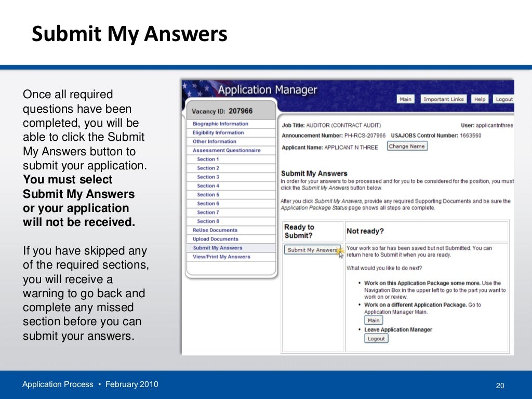Screen dimensions: 532x399
Task: Click the Application Manager title
Action: 268,89
